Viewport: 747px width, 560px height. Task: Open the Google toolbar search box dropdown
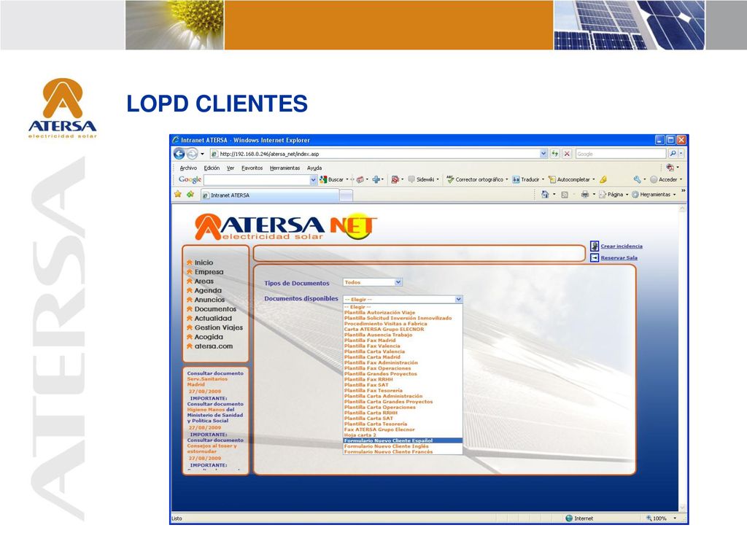pyautogui.click(x=313, y=179)
